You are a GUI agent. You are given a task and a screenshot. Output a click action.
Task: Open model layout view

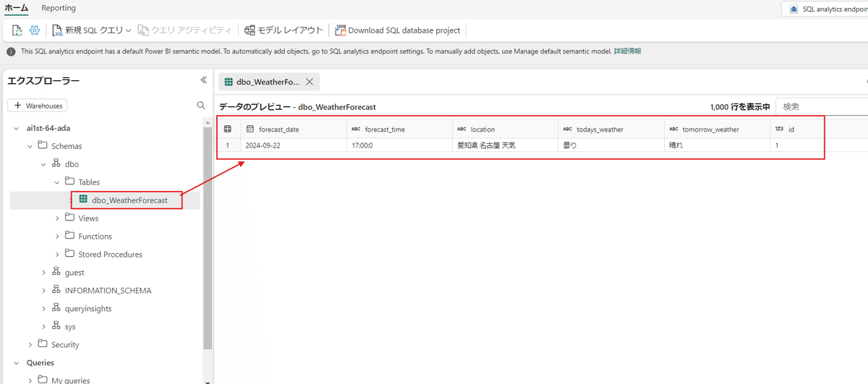click(284, 30)
